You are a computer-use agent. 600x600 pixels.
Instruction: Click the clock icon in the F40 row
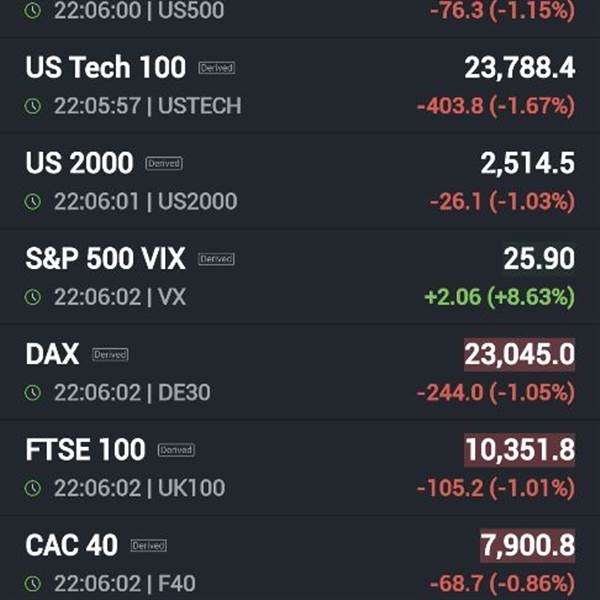point(33,584)
